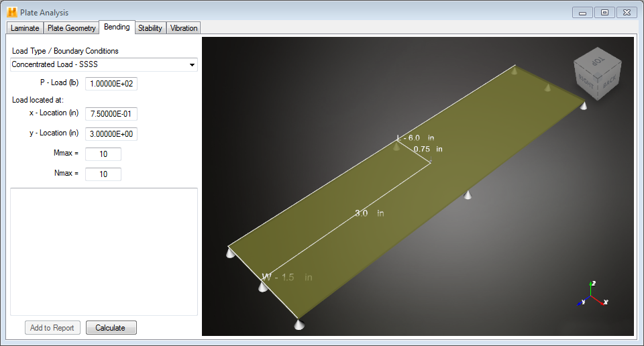Image resolution: width=644 pixels, height=346 pixels.
Task: Maximize the Plate Analysis window
Action: [x=604, y=12]
